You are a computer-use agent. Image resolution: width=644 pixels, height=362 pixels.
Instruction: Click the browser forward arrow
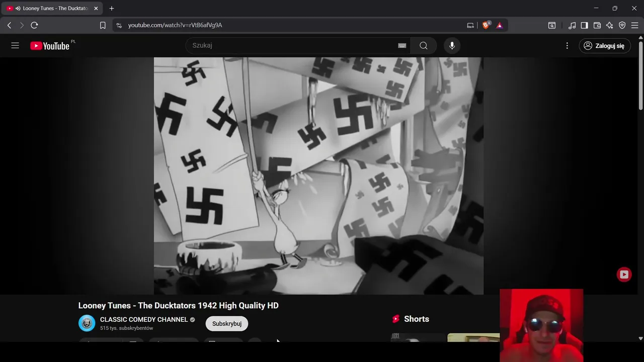[22, 25]
